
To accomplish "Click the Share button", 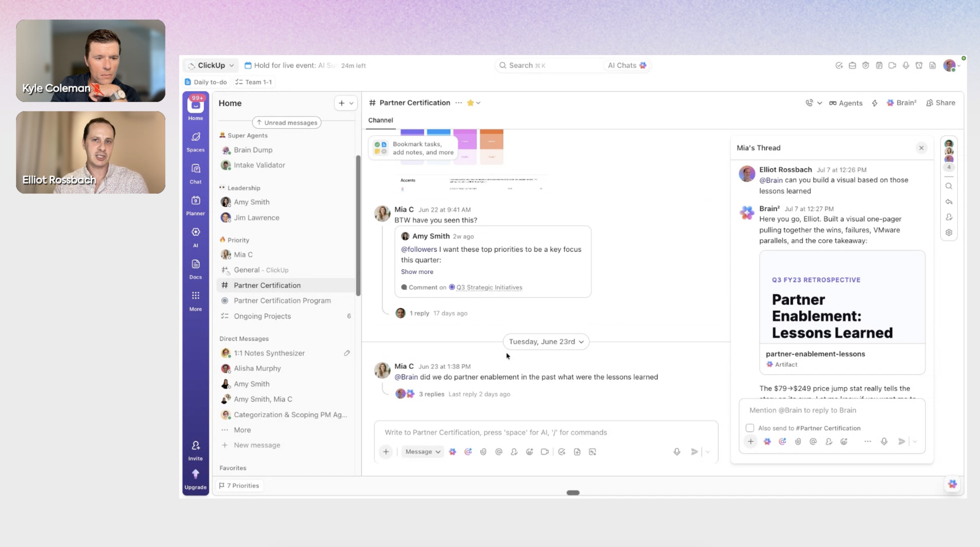I will pos(941,103).
